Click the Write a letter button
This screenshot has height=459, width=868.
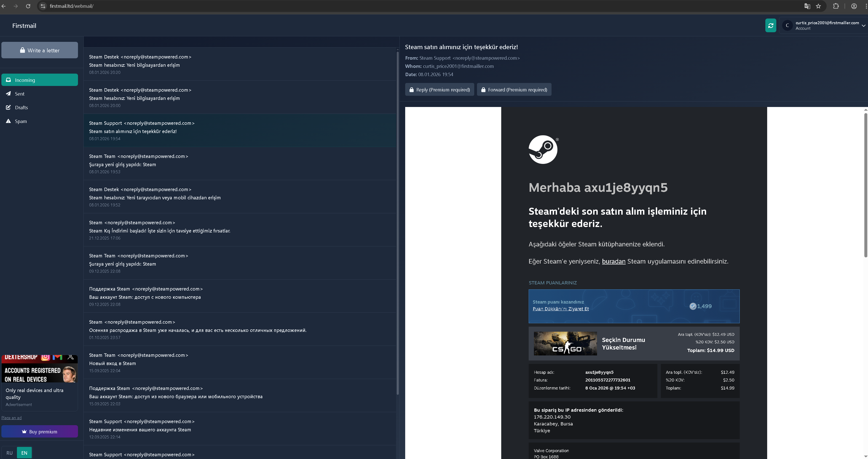pyautogui.click(x=40, y=50)
